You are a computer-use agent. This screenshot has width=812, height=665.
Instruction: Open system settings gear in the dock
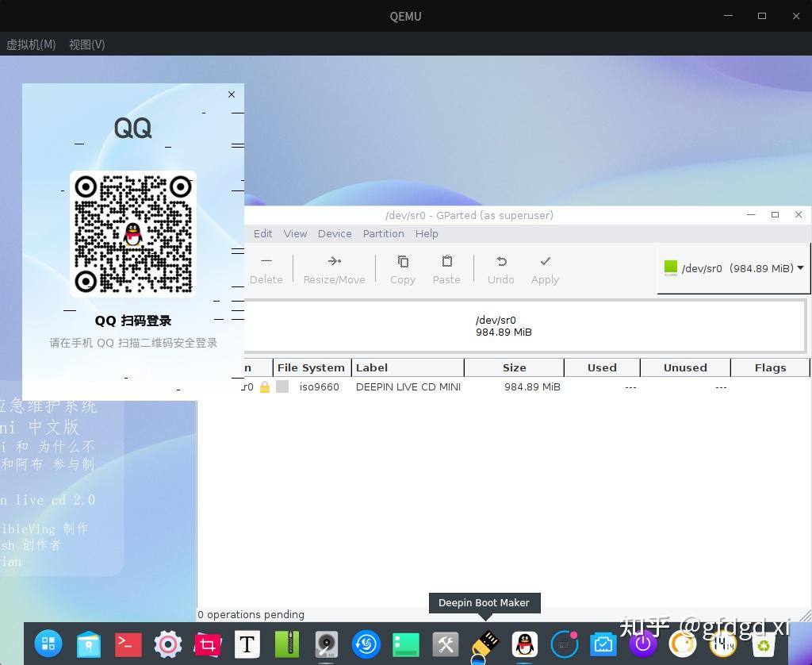coord(167,644)
